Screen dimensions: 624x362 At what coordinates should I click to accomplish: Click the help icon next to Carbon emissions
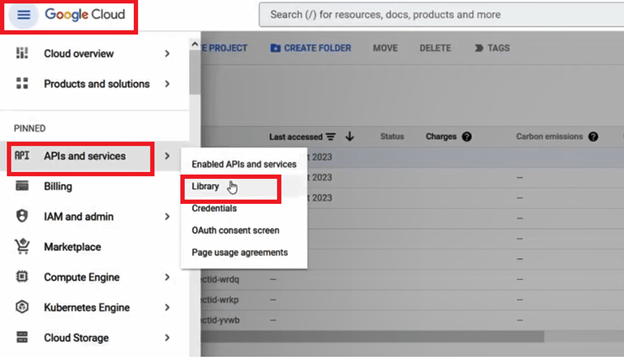[x=593, y=137]
